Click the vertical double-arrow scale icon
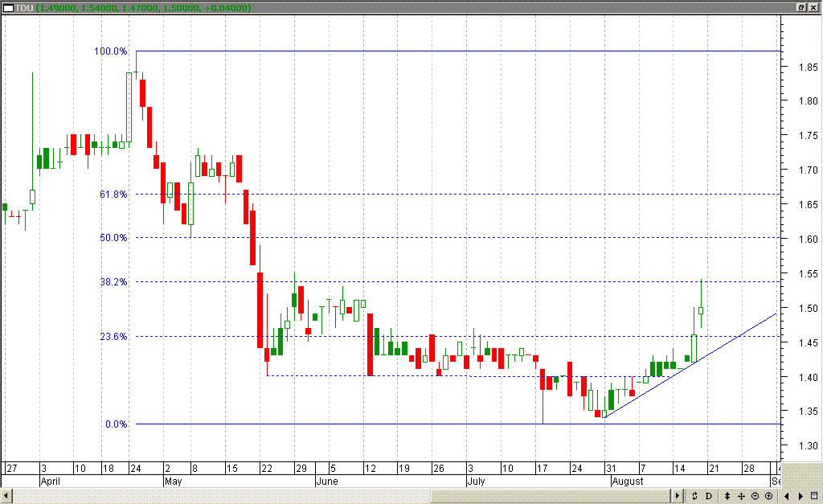This screenshot has height=504, width=823. 727,496
